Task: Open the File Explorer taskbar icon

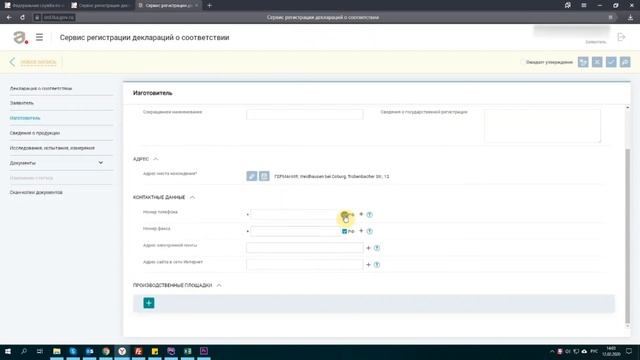Action: click(57, 351)
